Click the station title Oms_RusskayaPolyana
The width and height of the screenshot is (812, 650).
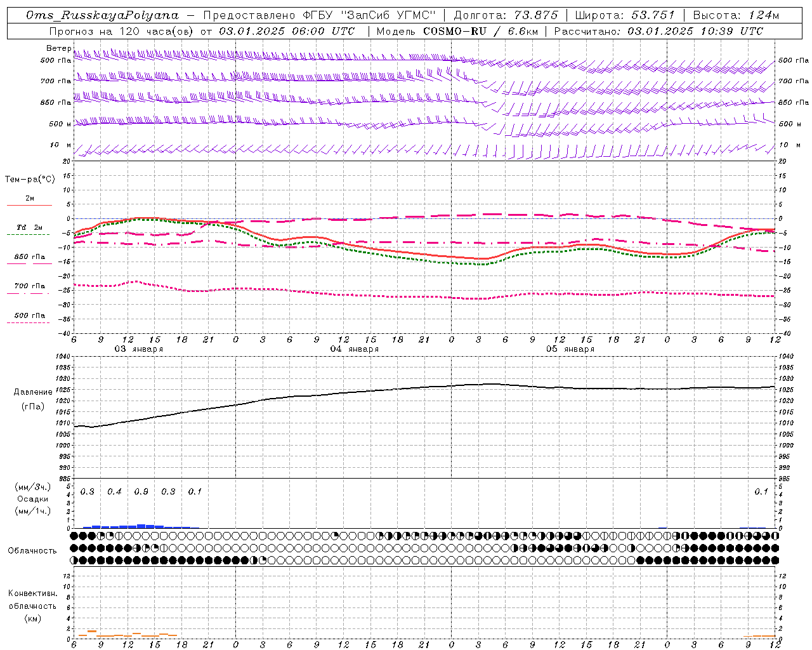pos(103,15)
